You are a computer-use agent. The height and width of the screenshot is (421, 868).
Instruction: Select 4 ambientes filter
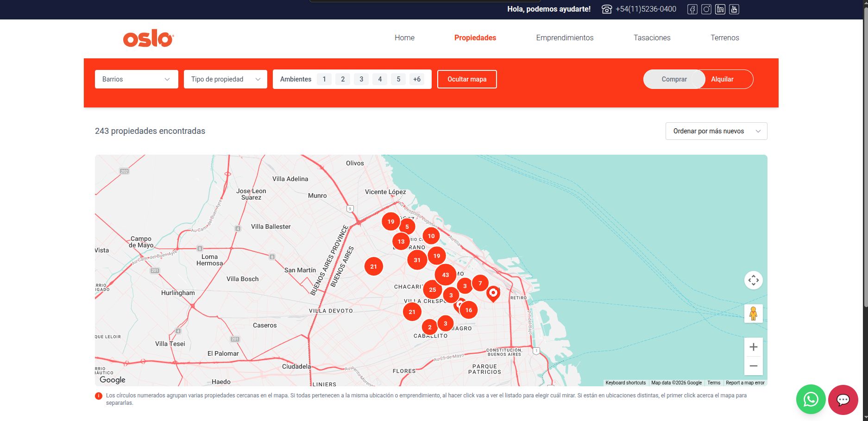[x=380, y=79]
